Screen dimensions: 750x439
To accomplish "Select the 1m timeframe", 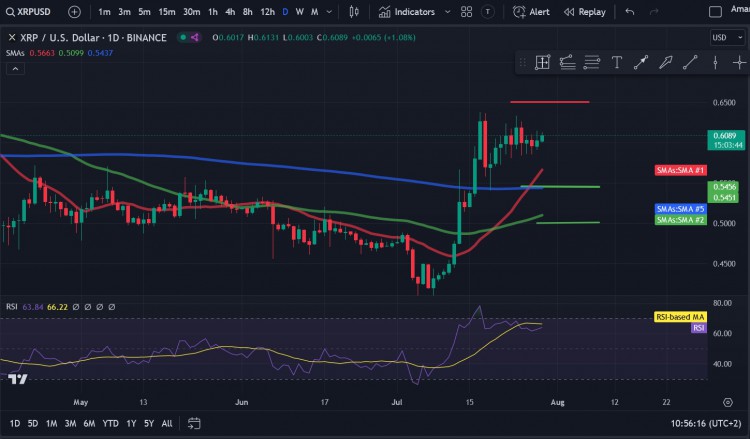I will (104, 11).
